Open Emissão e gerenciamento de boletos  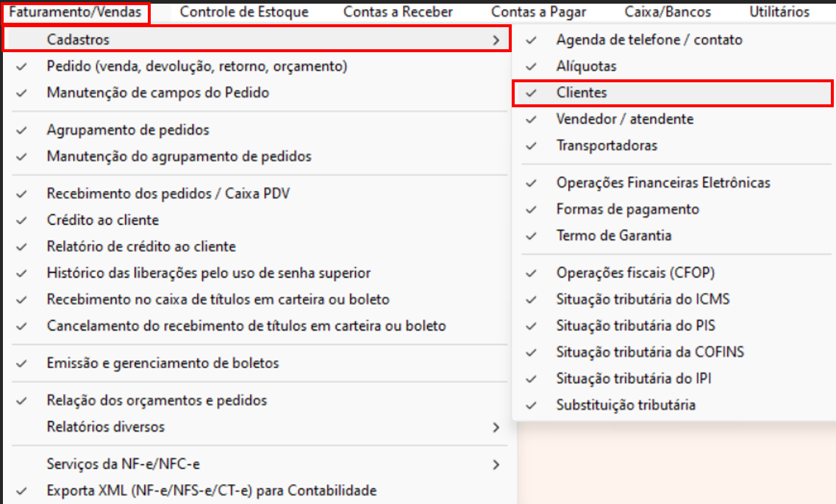[x=162, y=364]
